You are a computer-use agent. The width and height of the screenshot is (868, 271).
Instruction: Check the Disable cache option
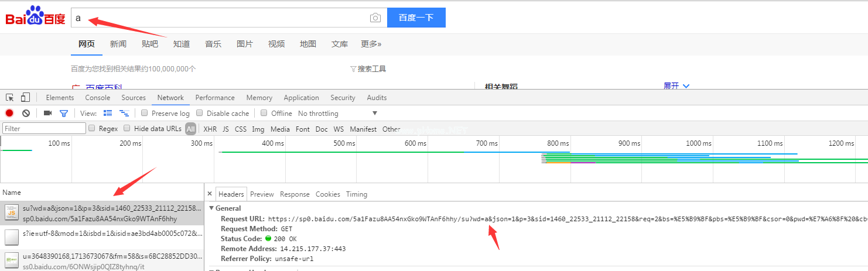tap(200, 113)
